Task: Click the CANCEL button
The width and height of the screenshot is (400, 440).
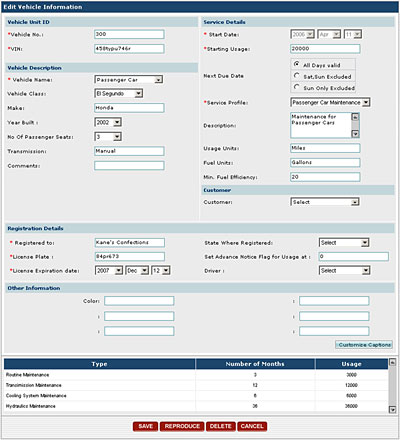Action: [252, 426]
